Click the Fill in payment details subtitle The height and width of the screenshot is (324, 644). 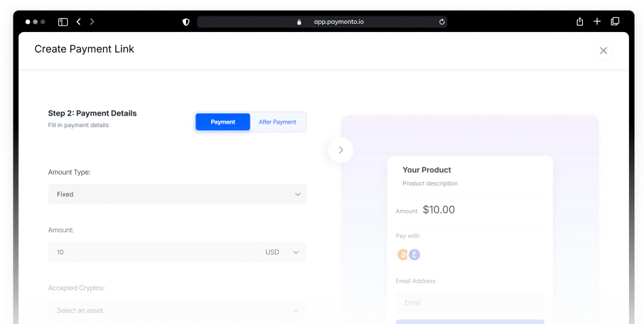tap(79, 125)
